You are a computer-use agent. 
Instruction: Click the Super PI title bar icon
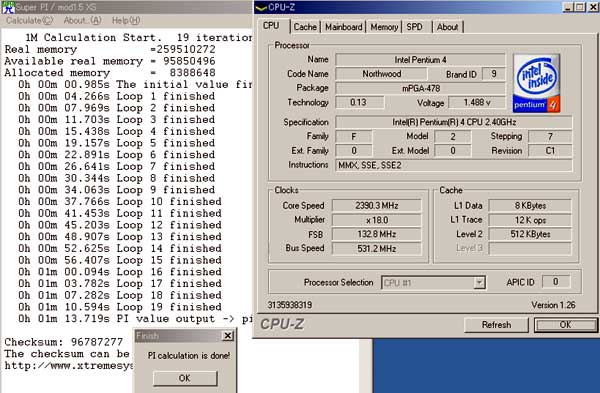click(x=8, y=7)
